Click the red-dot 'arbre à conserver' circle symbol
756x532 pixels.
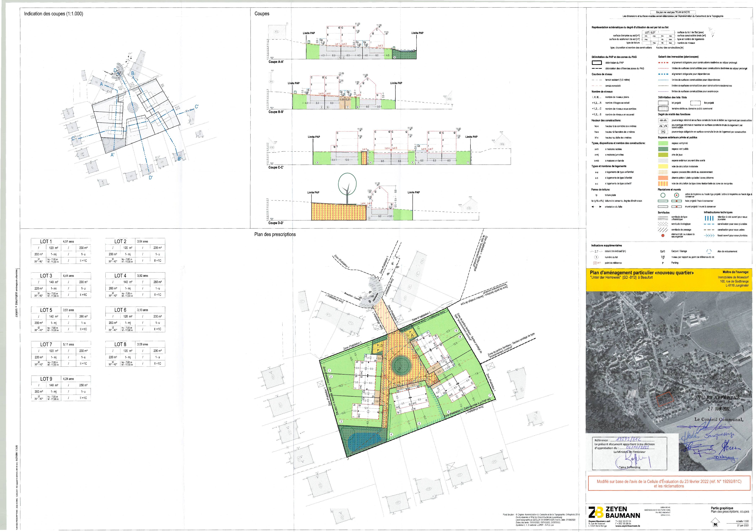click(677, 195)
